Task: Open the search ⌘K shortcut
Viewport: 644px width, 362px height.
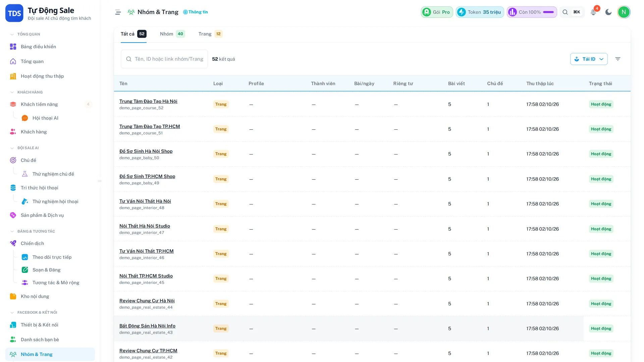Action: pyautogui.click(x=572, y=12)
